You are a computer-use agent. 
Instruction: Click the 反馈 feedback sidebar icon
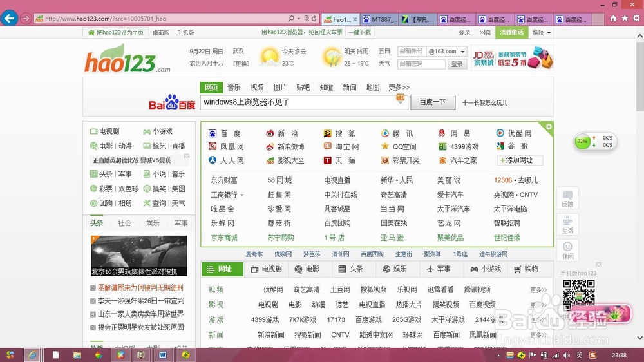[567, 199]
